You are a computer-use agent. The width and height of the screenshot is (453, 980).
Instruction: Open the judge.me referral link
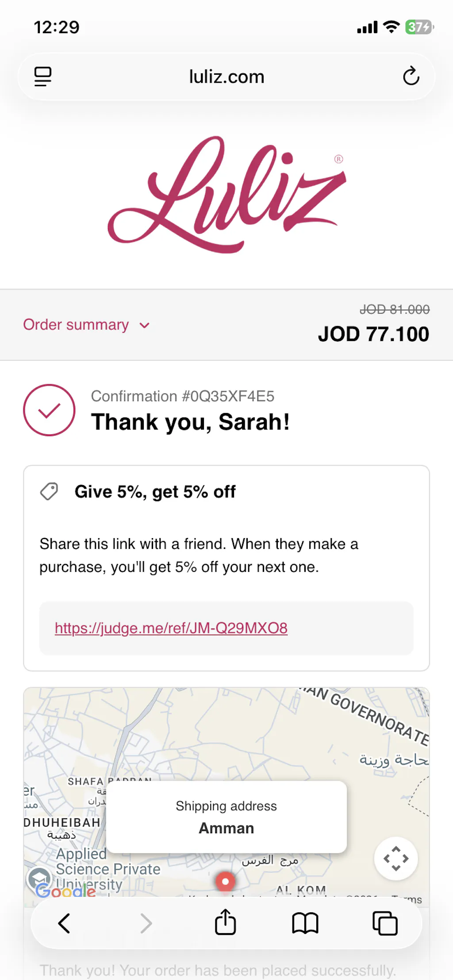[171, 628]
